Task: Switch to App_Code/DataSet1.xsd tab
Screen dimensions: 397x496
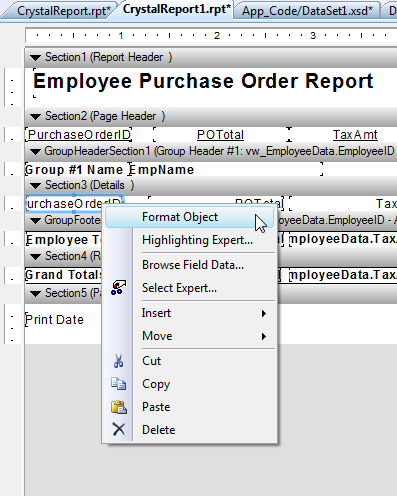Action: coord(307,11)
